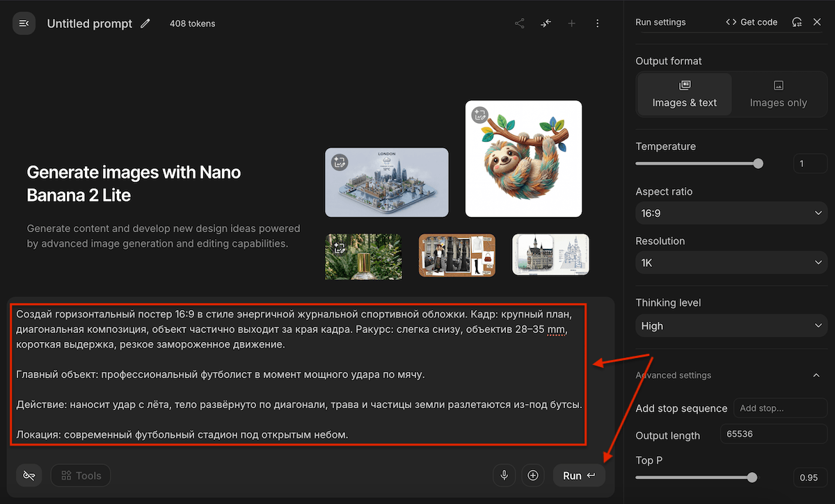Toggle the crossed-out link icon button
835x504 pixels.
point(29,475)
